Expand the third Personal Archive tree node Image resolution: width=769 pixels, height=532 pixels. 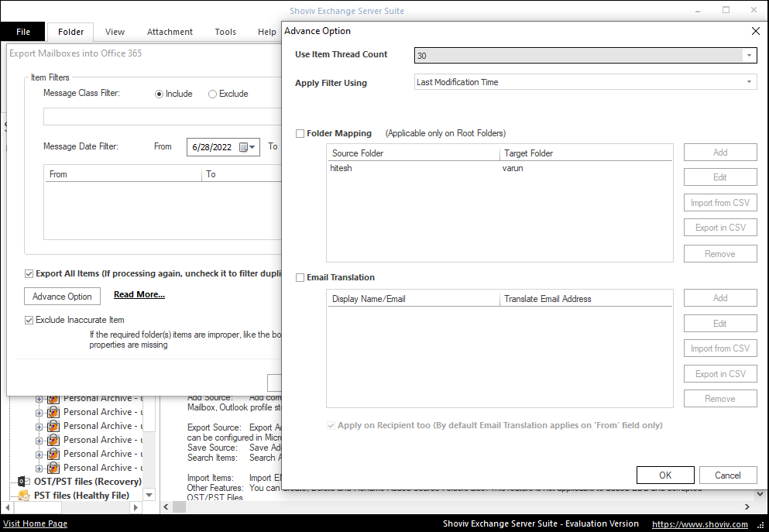[39, 427]
